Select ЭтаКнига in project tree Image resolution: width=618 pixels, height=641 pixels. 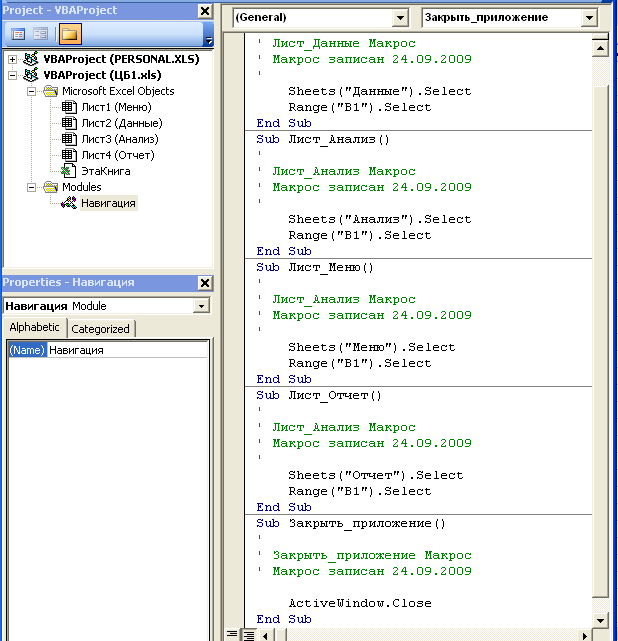pos(105,171)
